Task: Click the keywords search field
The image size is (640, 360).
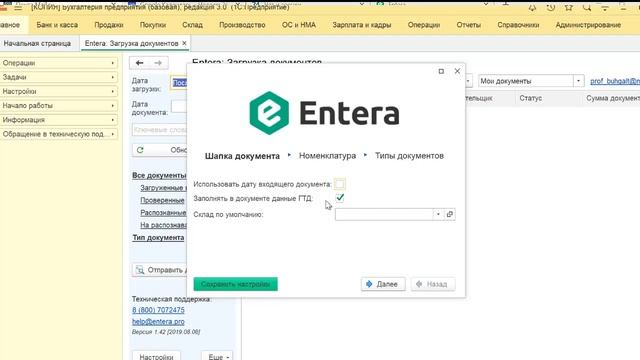Action: tap(159, 129)
